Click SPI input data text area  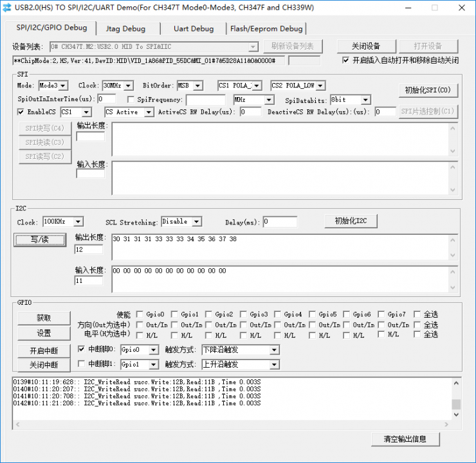pyautogui.click(x=280, y=178)
